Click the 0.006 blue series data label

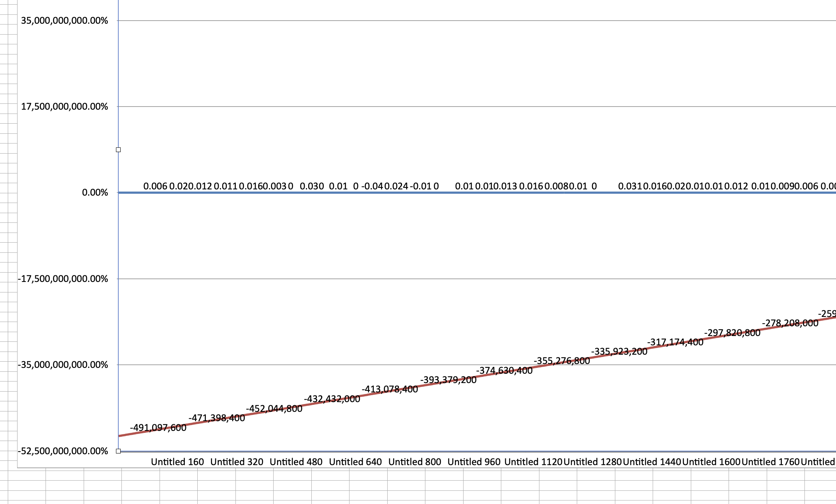155,186
